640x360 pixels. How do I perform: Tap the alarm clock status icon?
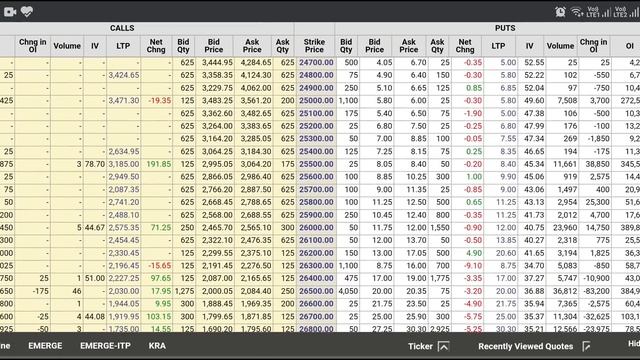click(x=560, y=12)
